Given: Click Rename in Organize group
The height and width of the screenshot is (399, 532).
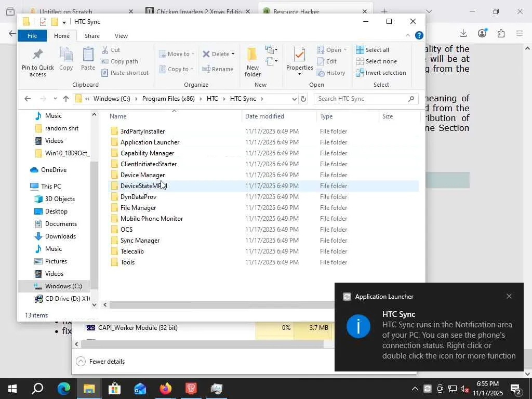Looking at the screenshot, I should point(218,69).
